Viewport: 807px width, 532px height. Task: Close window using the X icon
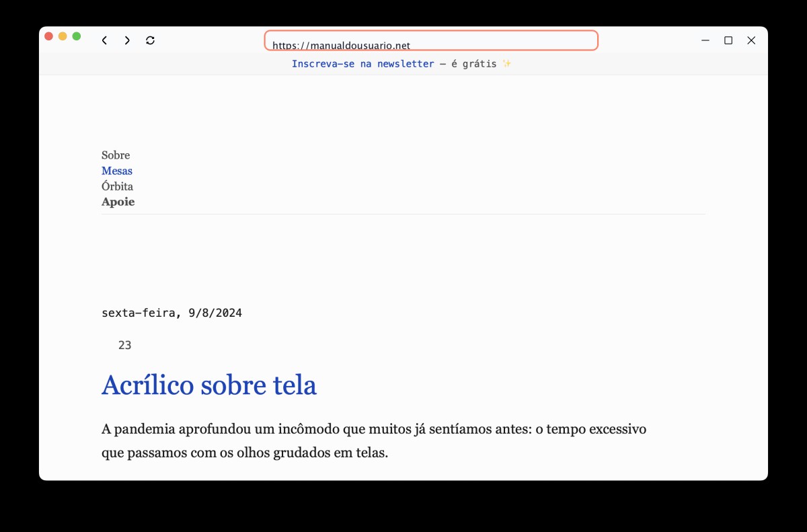[751, 40]
